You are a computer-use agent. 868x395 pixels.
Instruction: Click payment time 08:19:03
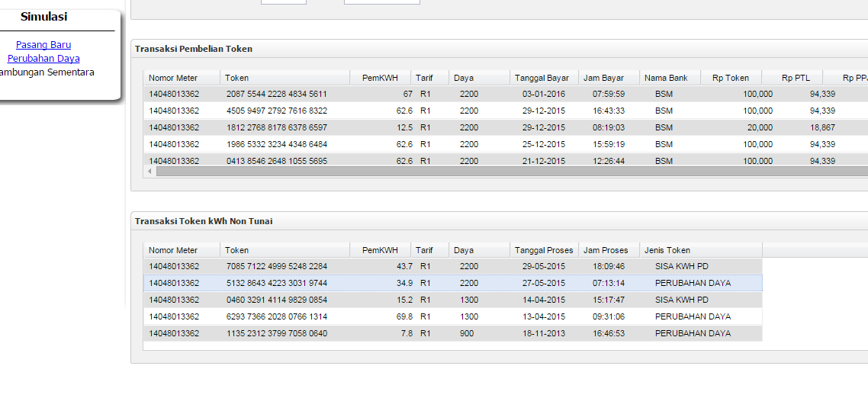[609, 127]
